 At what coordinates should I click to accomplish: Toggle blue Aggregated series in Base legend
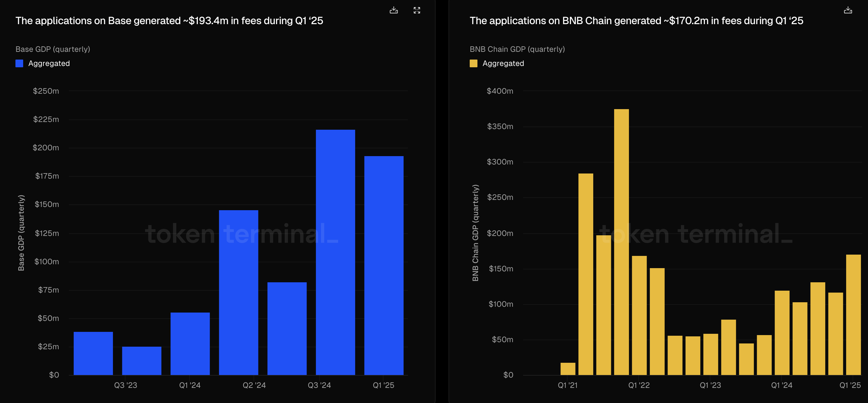(49, 63)
